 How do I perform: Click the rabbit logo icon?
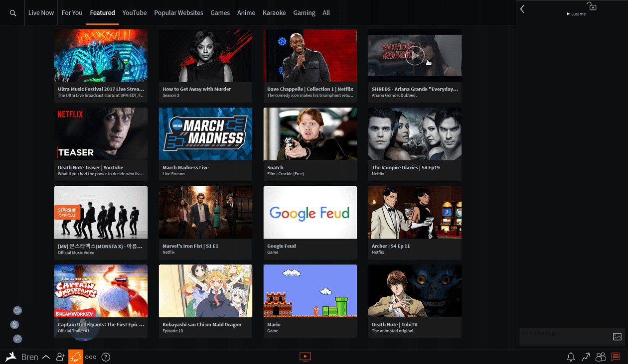click(11, 357)
